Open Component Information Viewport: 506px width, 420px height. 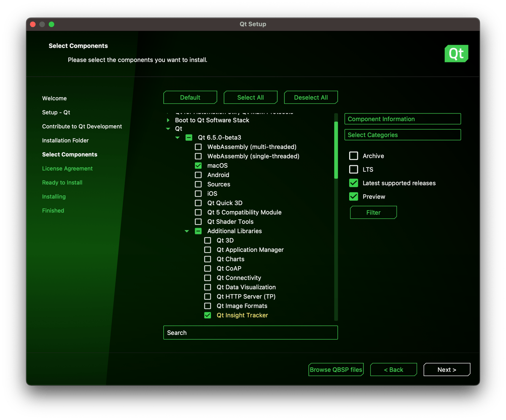pyautogui.click(x=402, y=118)
